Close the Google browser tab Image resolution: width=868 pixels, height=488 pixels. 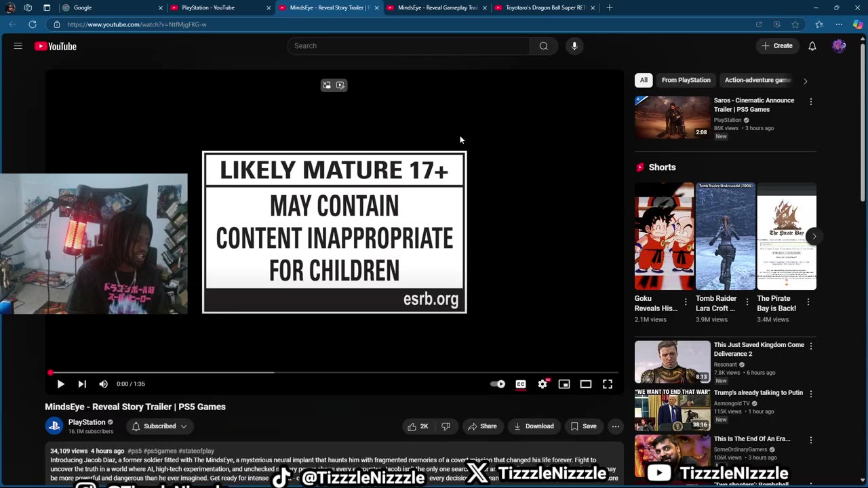coord(161,7)
